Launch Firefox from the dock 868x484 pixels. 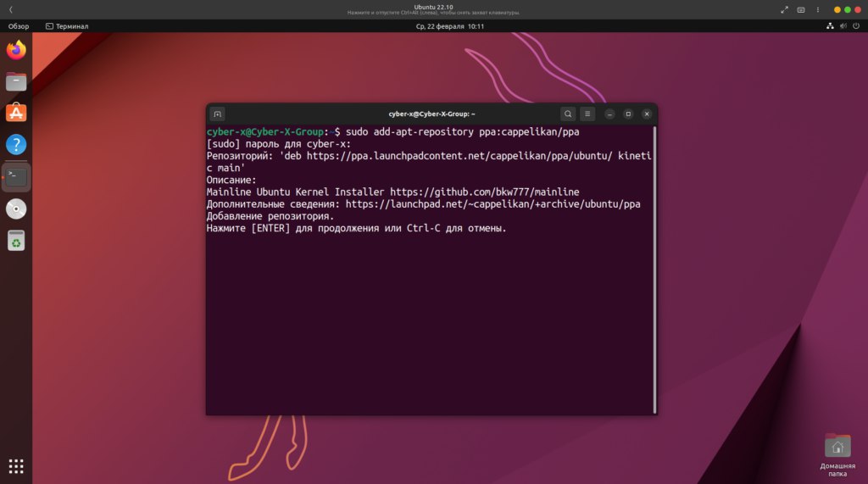(16, 50)
